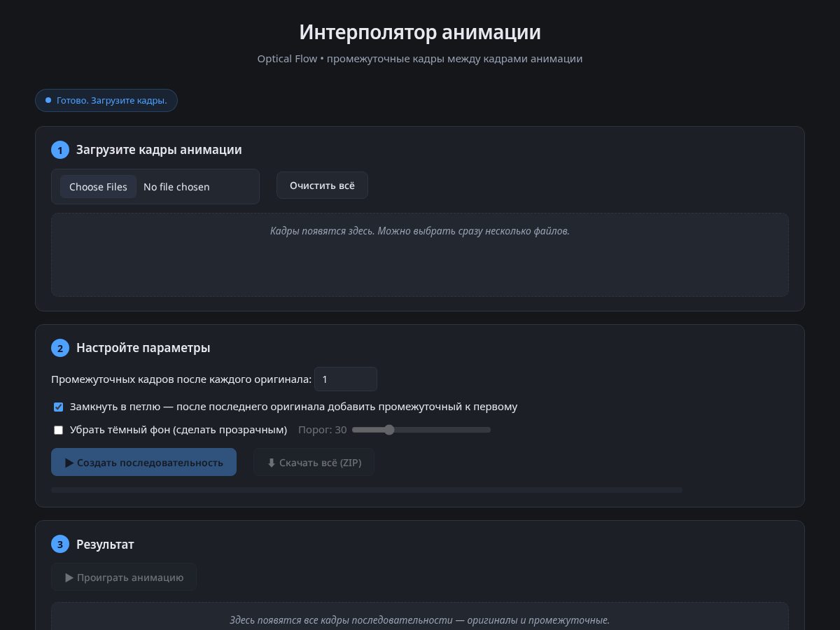Click the 'Интерполятор анимации' page title
Viewport: 840px width, 630px height.
[420, 32]
